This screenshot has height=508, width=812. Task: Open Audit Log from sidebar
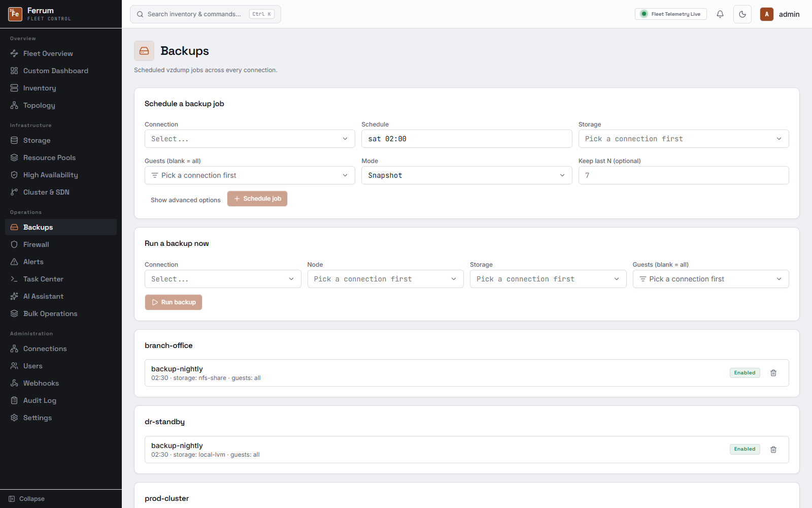[61, 400]
